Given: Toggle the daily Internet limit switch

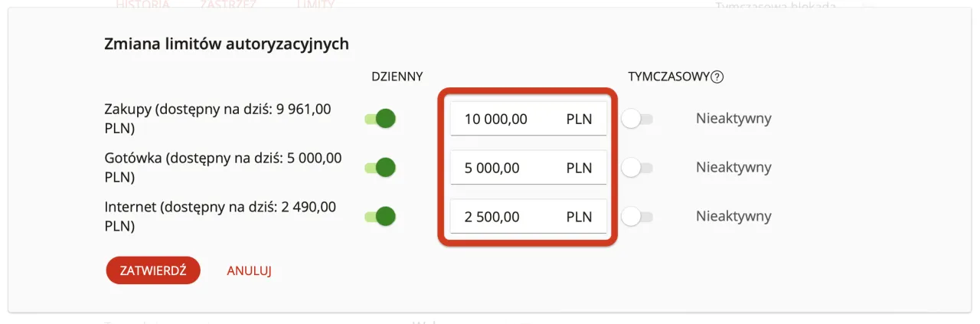Looking at the screenshot, I should [381, 217].
